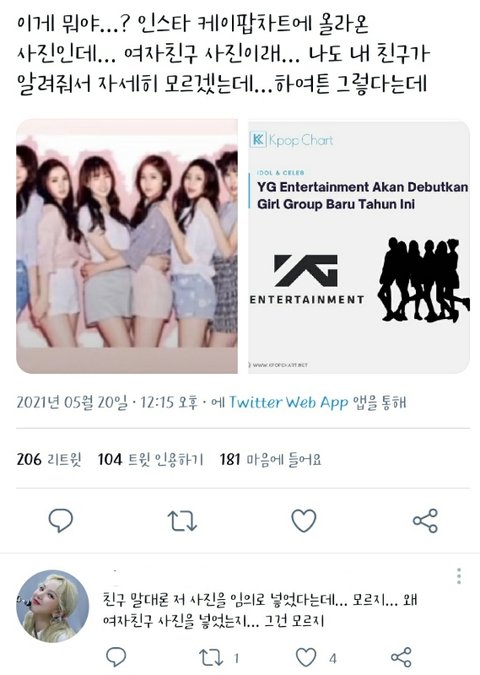The image size is (480, 675).
Task: Open the comment text to view the thread
Action: pos(260,610)
